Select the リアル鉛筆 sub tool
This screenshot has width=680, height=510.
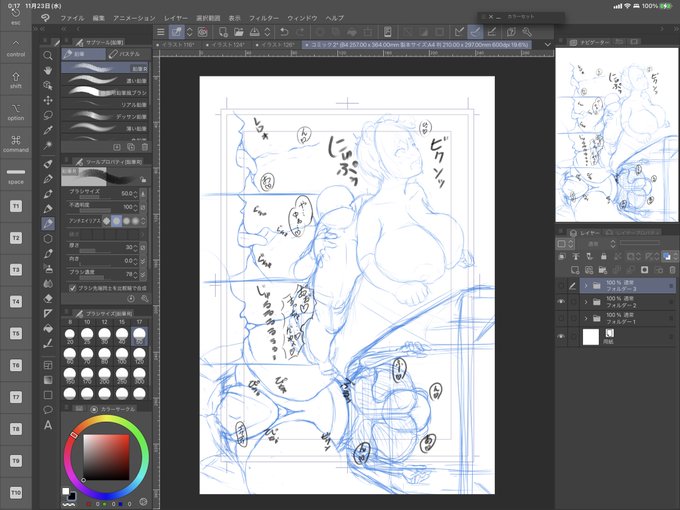point(105,105)
